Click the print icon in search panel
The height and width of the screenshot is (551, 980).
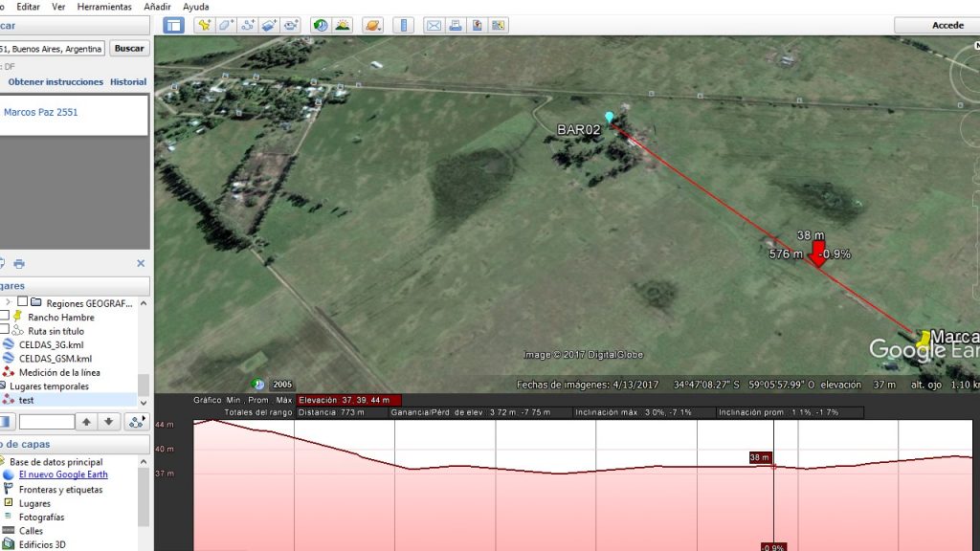19,264
